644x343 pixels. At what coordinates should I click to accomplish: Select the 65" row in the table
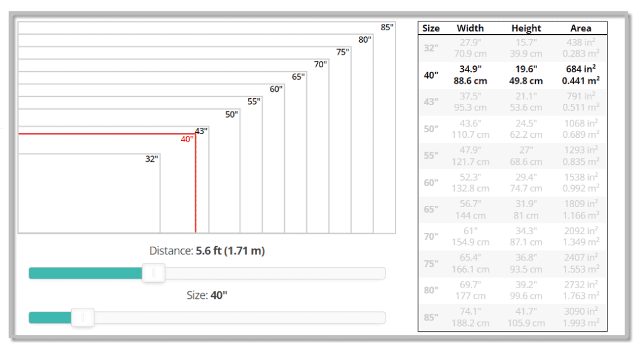(x=512, y=210)
